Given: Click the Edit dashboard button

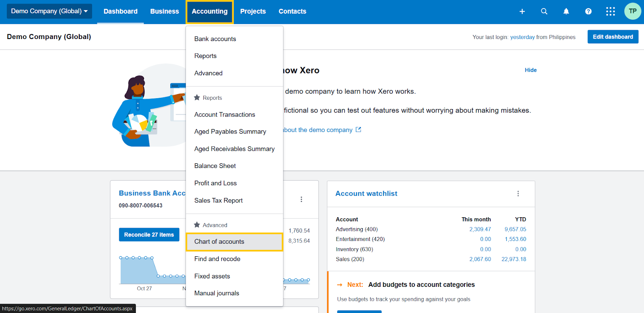Looking at the screenshot, I should (613, 37).
